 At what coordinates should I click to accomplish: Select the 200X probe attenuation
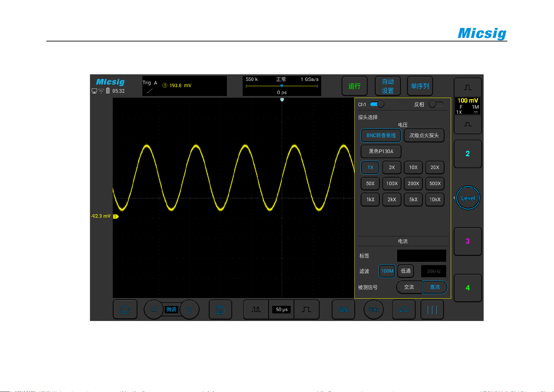pos(413,184)
